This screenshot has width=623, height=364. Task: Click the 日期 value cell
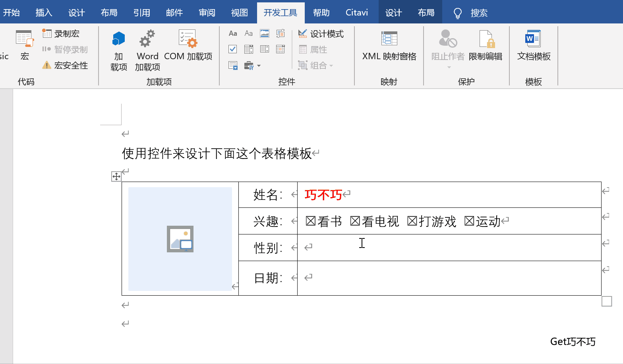[449, 278]
